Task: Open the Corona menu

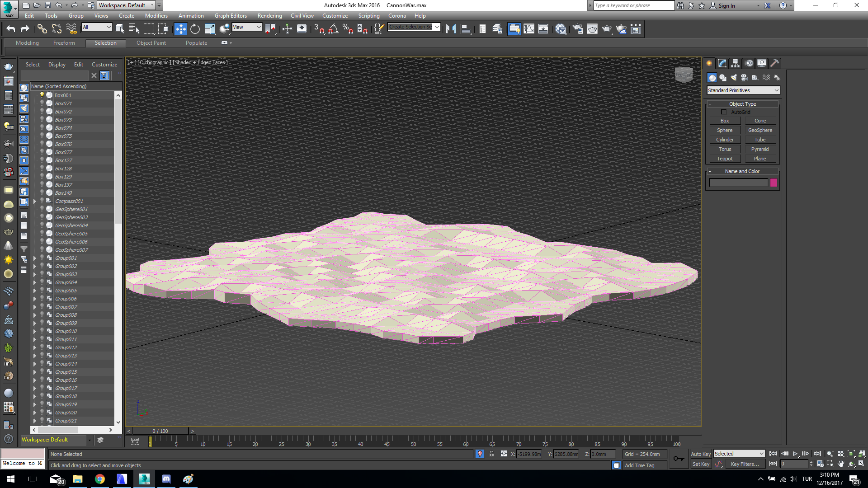Action: (397, 16)
